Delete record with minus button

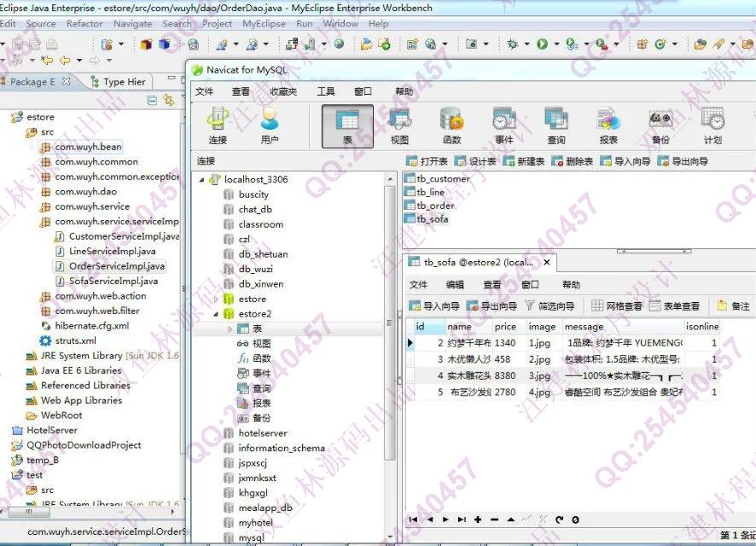(494, 520)
